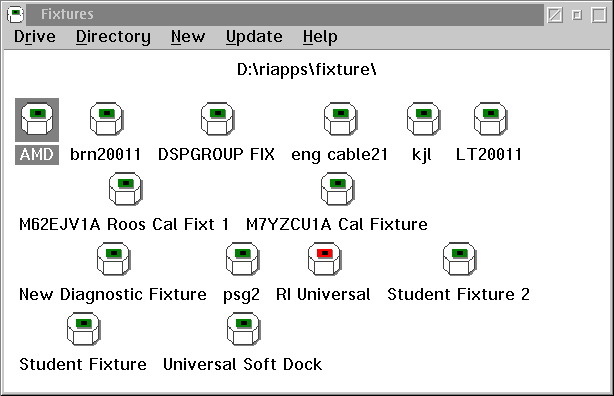Select the psg2 fixture icon
The width and height of the screenshot is (614, 396).
tap(242, 259)
